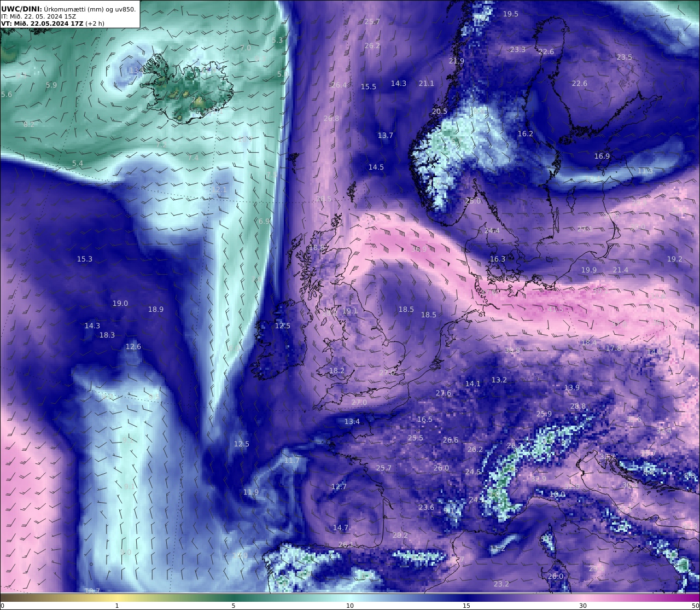Select the value 21.9 off the Norwegian coast
The height and width of the screenshot is (610, 700).
[457, 61]
